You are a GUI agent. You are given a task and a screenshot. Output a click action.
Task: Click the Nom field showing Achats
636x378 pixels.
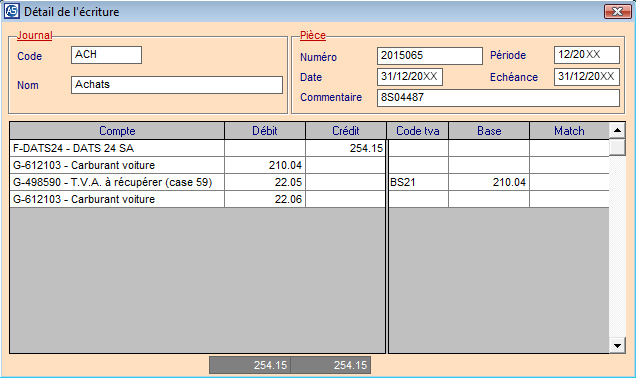coord(177,85)
